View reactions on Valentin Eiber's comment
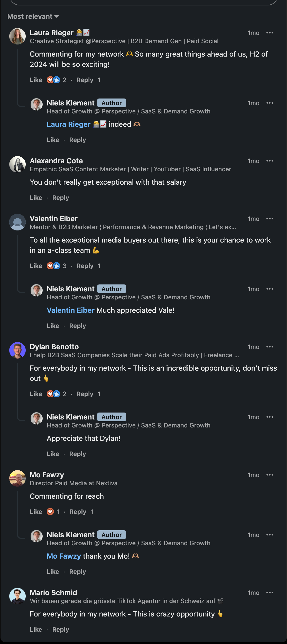The height and width of the screenshot is (644, 287). [x=56, y=266]
